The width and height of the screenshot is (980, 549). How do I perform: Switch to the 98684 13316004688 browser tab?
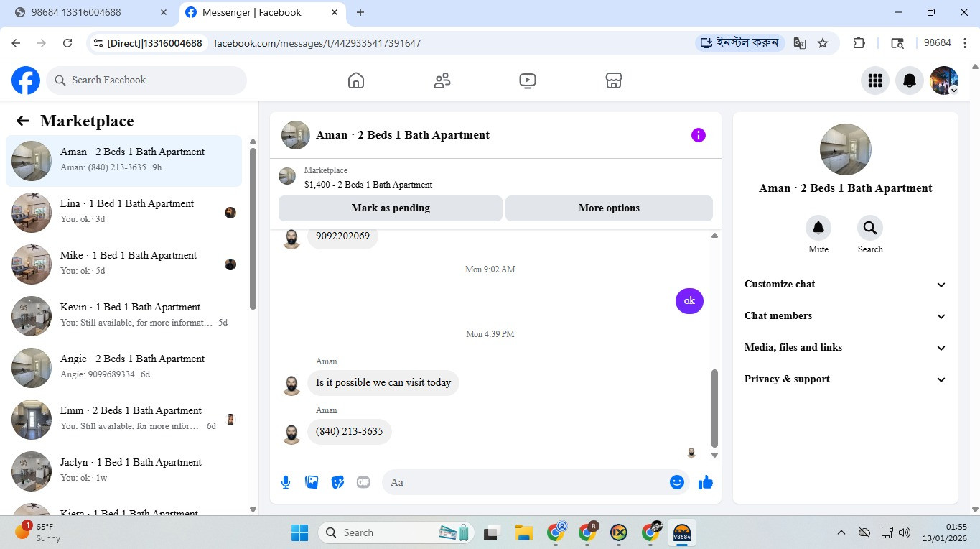[90, 12]
